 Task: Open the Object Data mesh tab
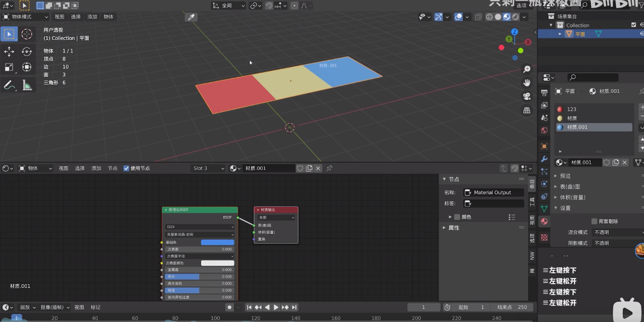544,209
